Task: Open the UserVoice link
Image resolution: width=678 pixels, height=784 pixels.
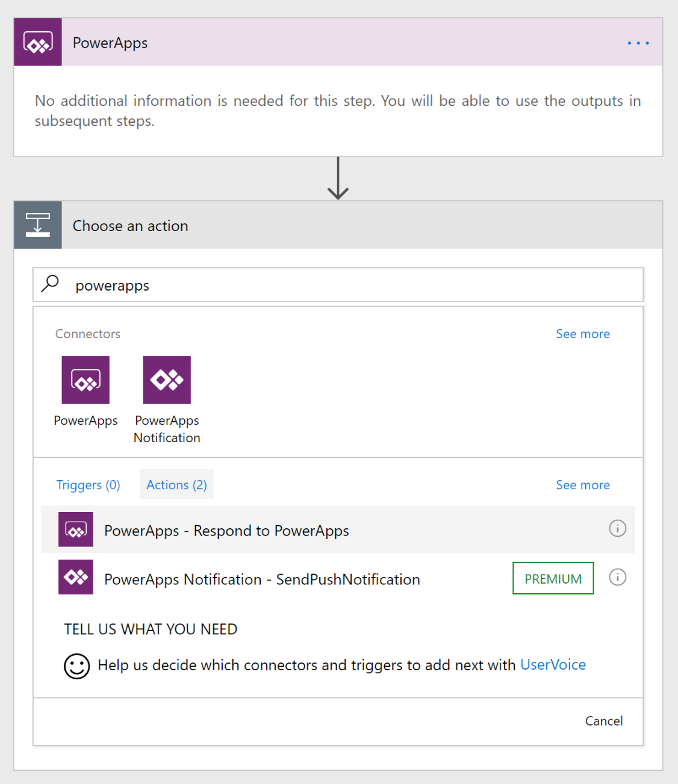Action: 553,665
